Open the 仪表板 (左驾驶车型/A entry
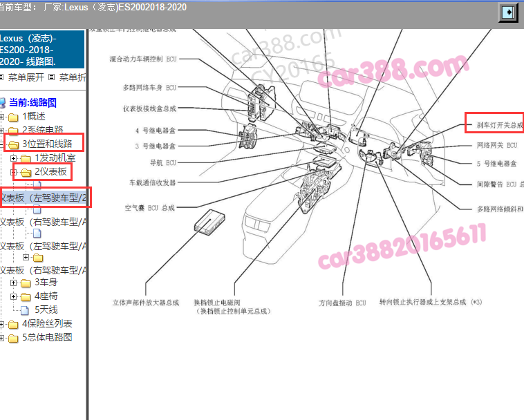The image size is (524, 420). pyautogui.click(x=43, y=246)
